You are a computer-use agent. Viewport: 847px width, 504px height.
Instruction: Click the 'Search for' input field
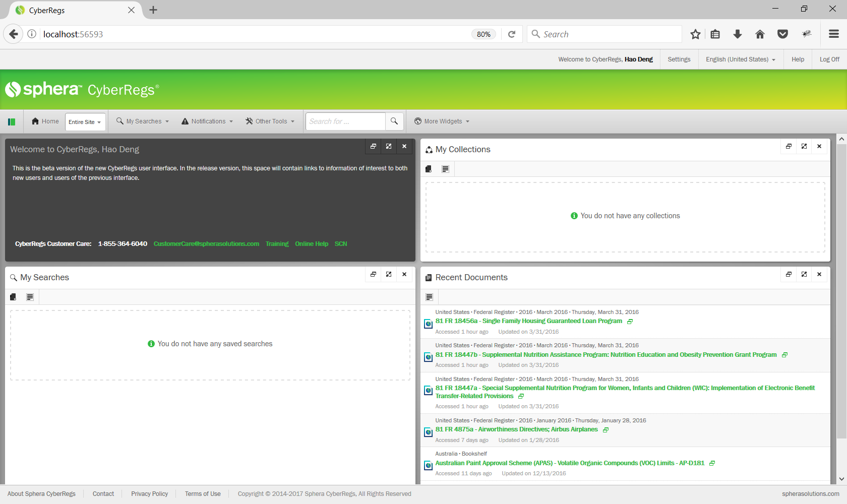click(346, 121)
